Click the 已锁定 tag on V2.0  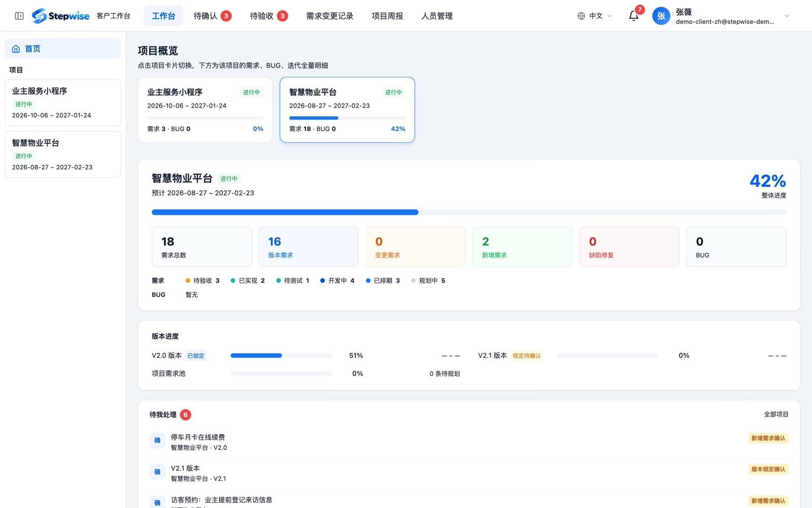pos(196,356)
